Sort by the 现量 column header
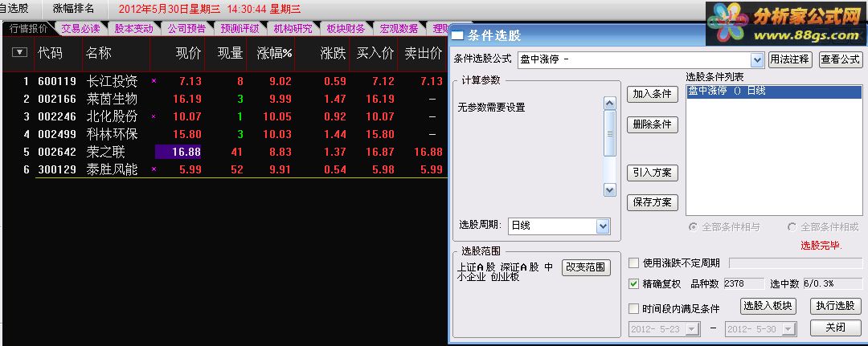This screenshot has width=868, height=346. (231, 53)
